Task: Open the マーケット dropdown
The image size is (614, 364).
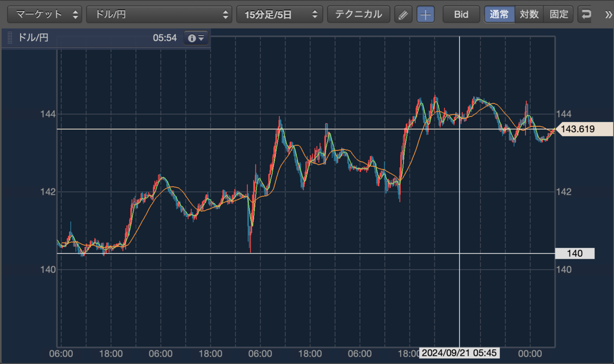Action: click(45, 14)
